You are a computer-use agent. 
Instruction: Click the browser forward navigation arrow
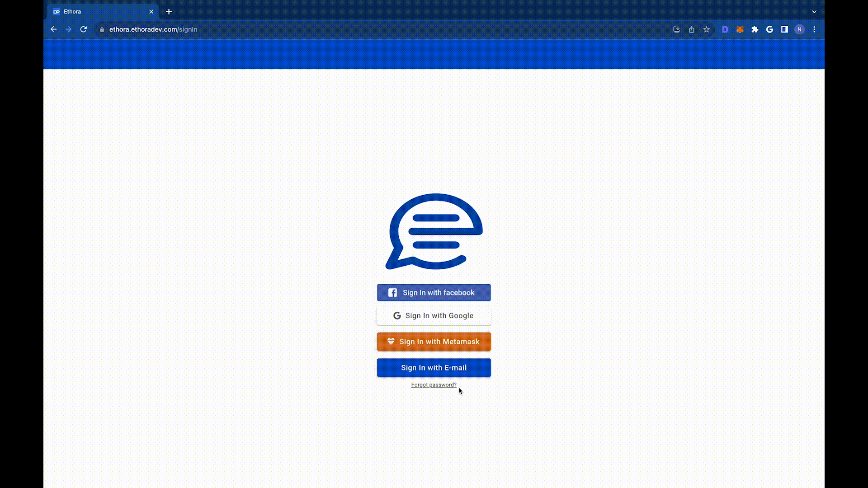coord(69,29)
